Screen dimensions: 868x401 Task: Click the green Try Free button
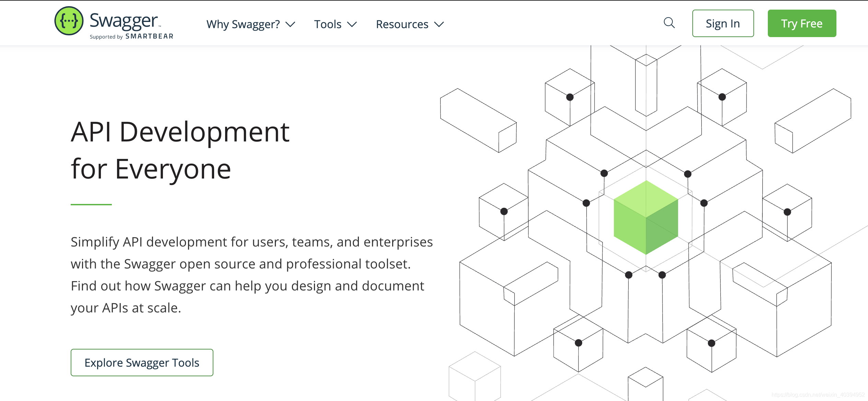[802, 23]
